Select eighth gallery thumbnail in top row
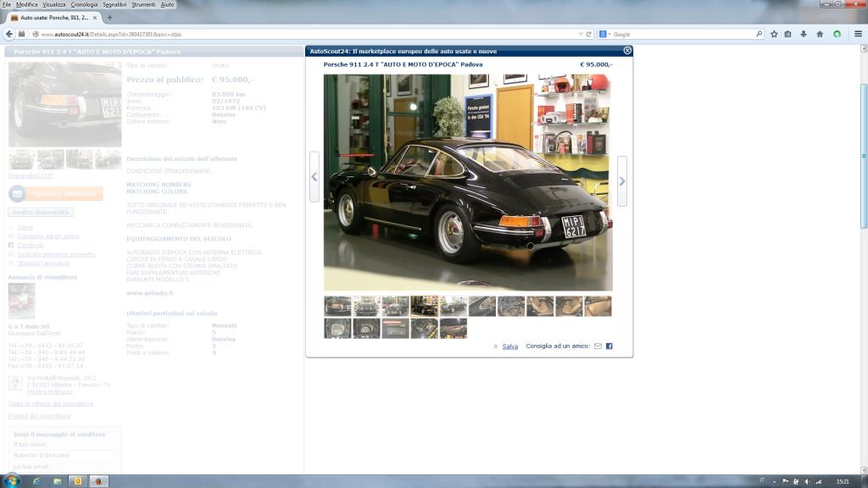868x488 pixels. (x=540, y=306)
